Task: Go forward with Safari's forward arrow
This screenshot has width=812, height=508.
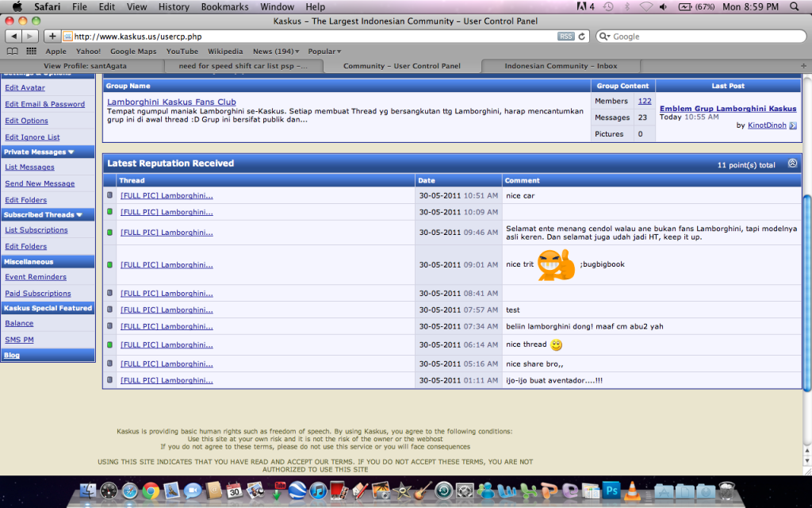Action: pos(30,37)
